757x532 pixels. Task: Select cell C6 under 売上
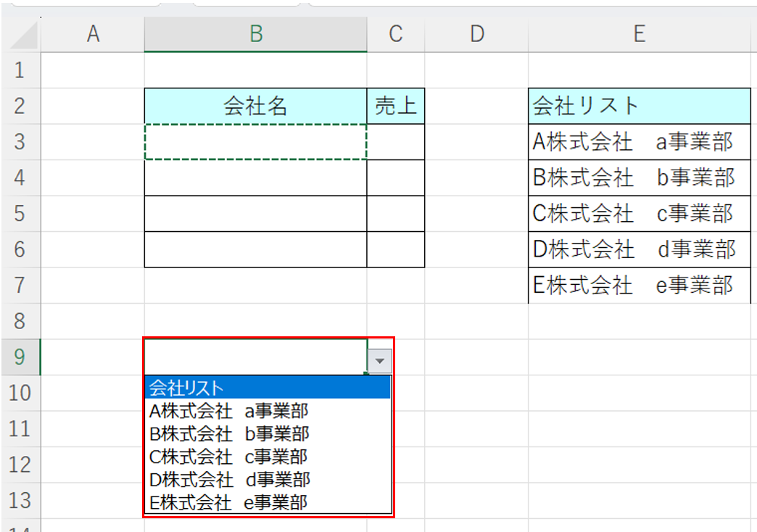point(396,249)
